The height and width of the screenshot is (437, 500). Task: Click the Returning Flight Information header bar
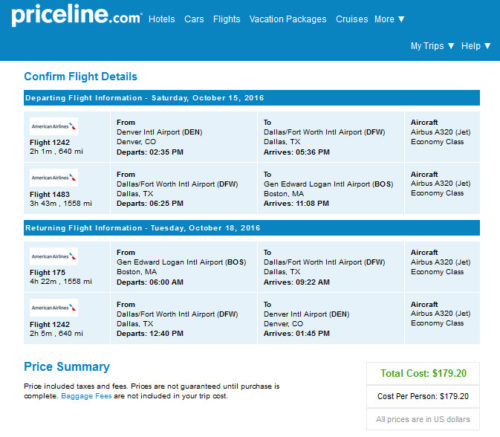coord(252,228)
